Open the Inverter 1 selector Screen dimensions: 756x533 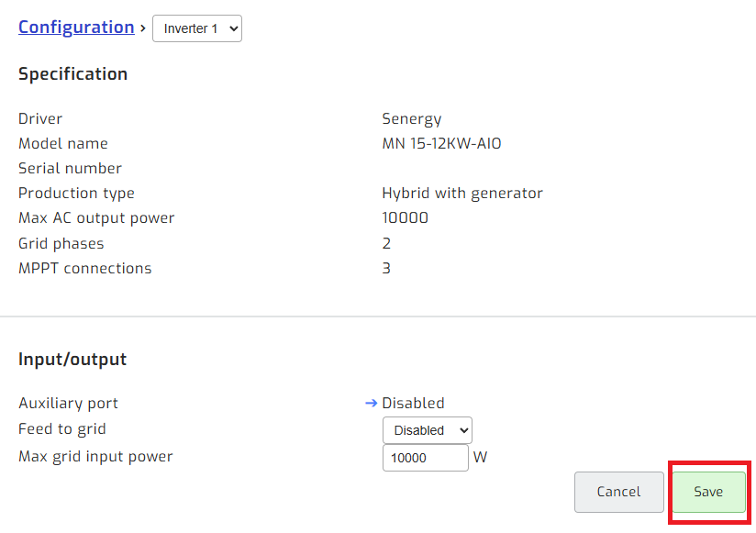(196, 28)
